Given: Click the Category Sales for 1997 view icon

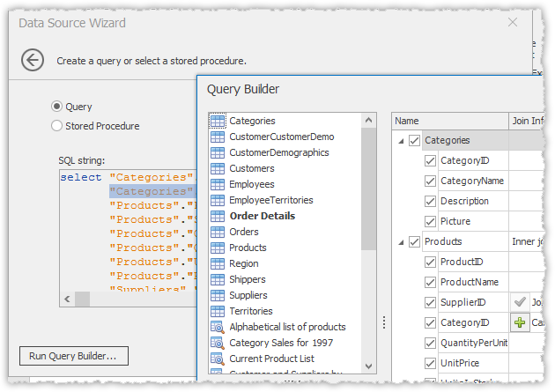Looking at the screenshot, I should tap(217, 343).
